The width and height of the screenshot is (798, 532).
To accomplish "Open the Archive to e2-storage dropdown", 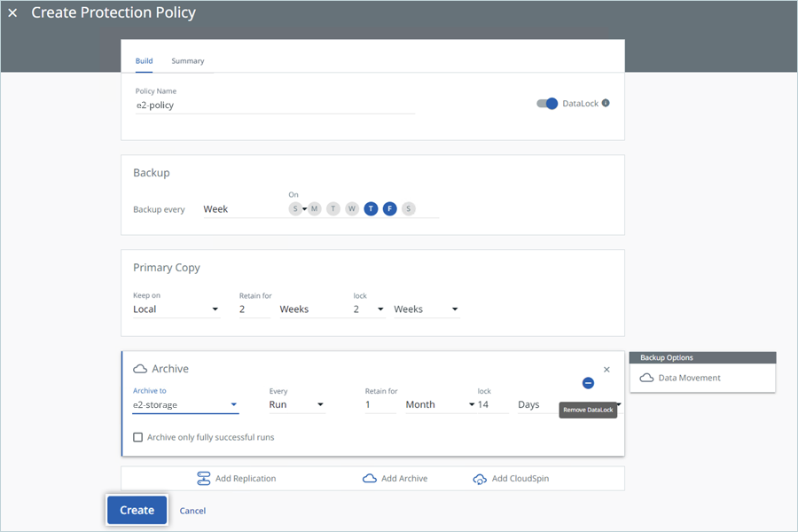I will click(185, 405).
